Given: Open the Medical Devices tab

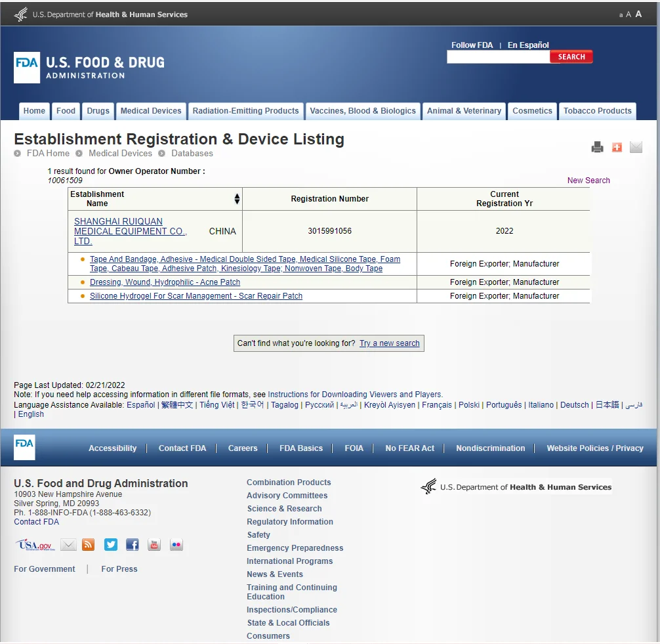Looking at the screenshot, I should click(151, 111).
